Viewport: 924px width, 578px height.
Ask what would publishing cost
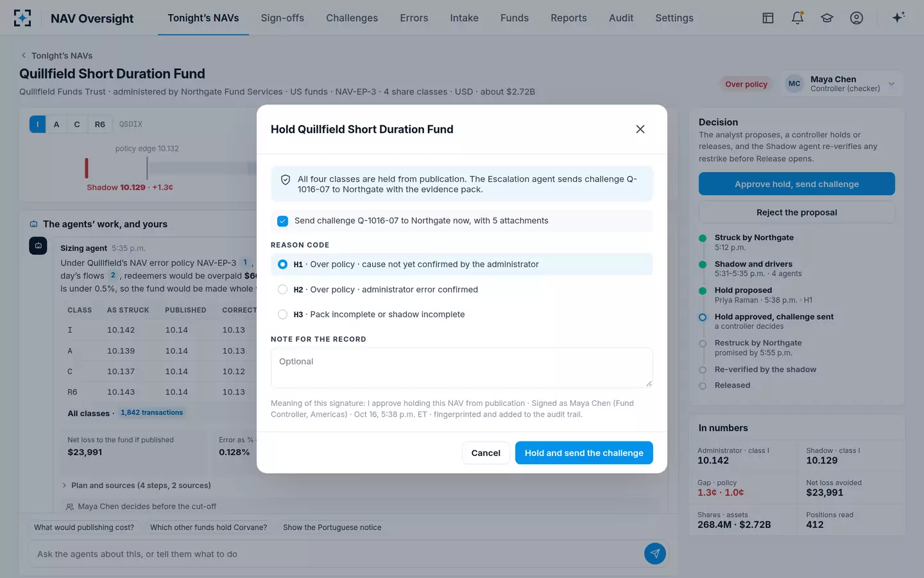pos(84,528)
